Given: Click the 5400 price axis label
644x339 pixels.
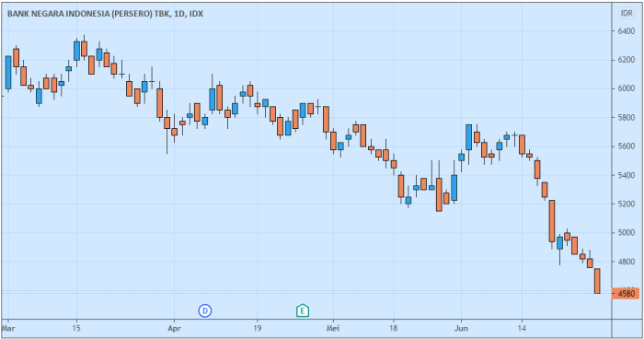Looking at the screenshot, I should (x=626, y=175).
